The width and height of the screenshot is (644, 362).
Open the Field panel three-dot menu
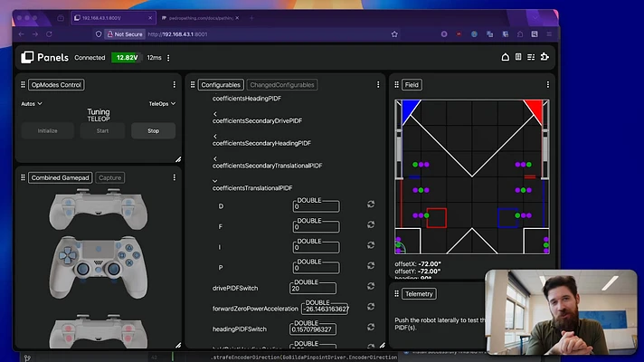pyautogui.click(x=548, y=85)
